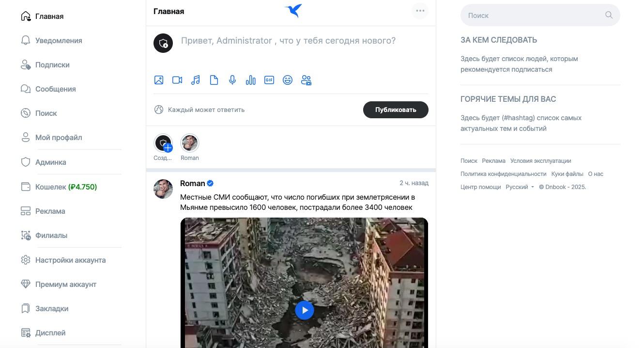Open Закладки in the left menu

(x=52, y=308)
